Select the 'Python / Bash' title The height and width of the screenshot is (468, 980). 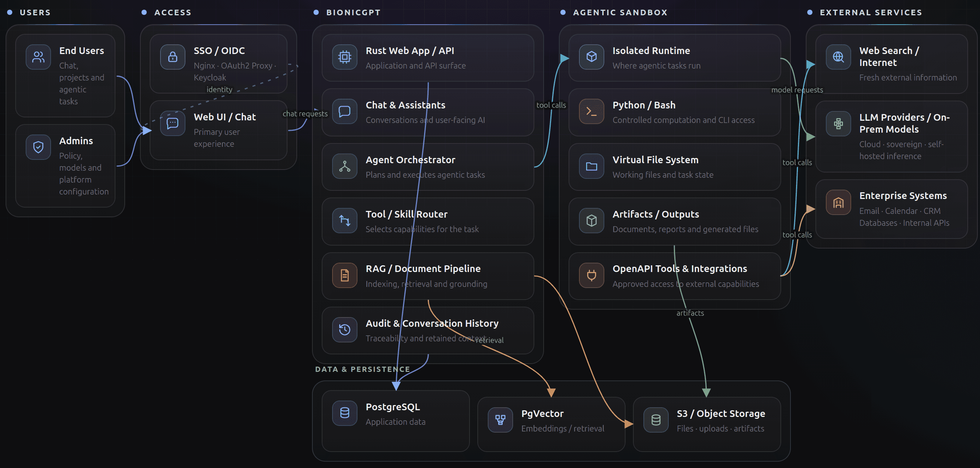[644, 105]
